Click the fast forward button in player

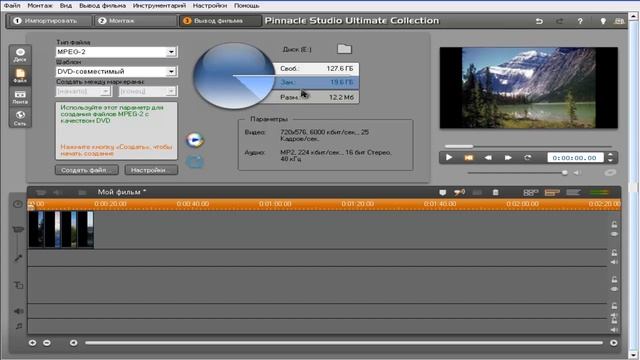[x=508, y=158]
